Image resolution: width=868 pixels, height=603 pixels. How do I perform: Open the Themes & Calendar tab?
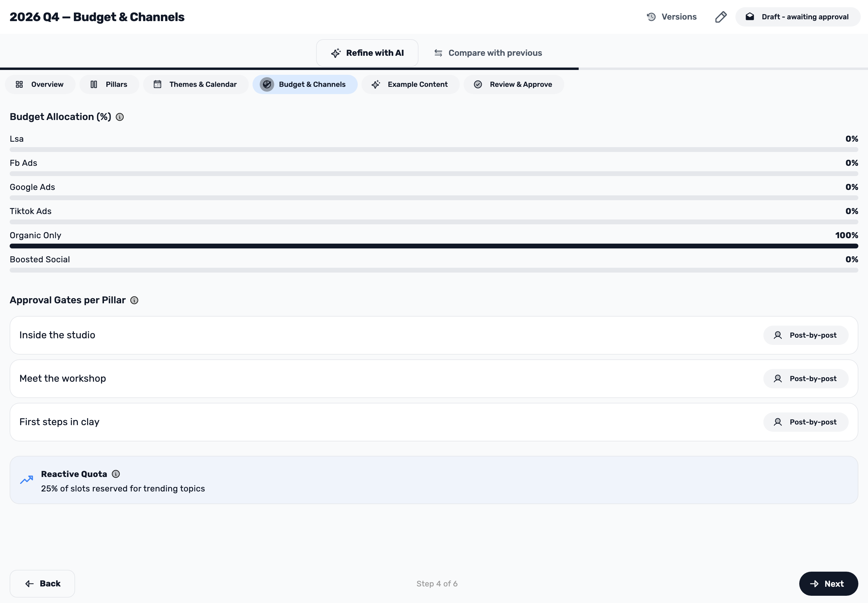(x=196, y=84)
